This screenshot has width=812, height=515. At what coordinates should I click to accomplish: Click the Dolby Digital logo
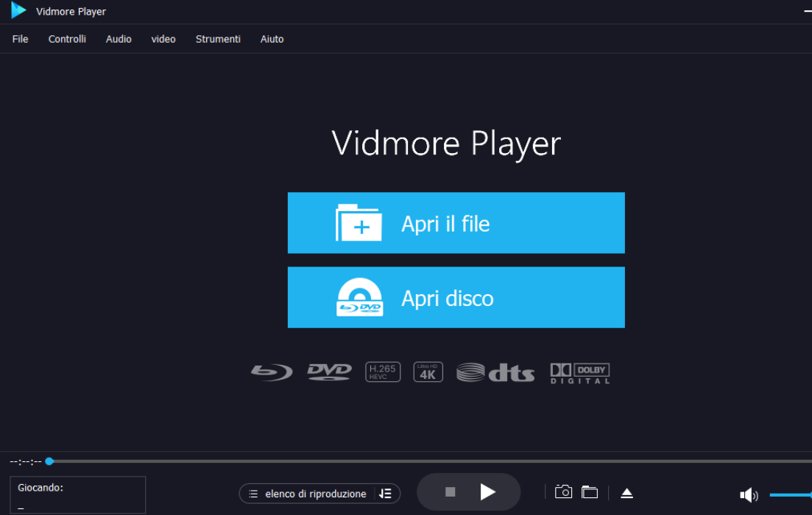pyautogui.click(x=580, y=373)
